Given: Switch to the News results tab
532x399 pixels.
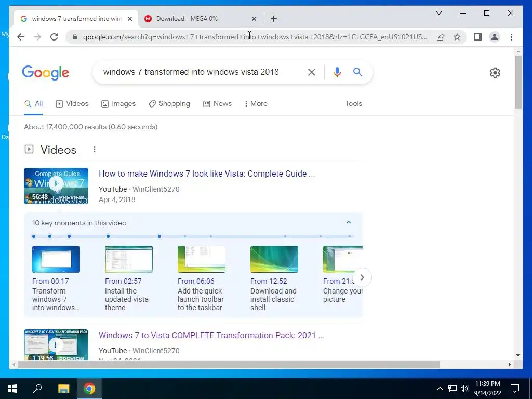Looking at the screenshot, I should point(218,103).
